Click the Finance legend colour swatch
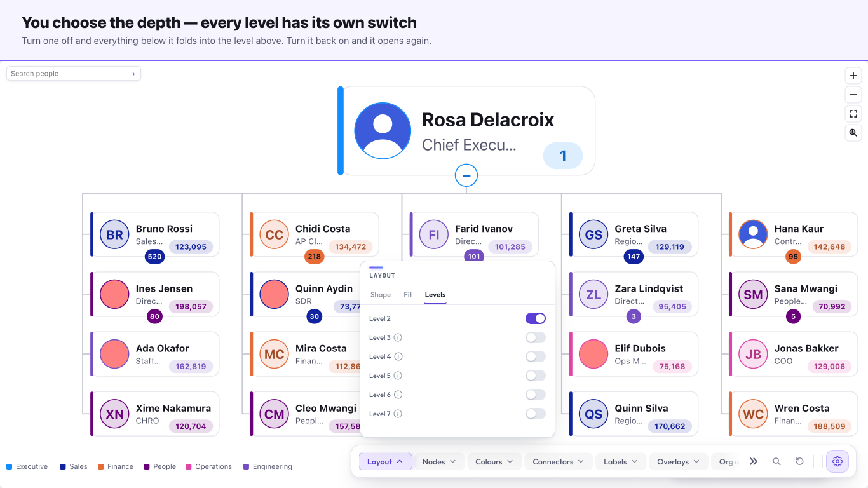This screenshot has width=868, height=488. coord(100,466)
